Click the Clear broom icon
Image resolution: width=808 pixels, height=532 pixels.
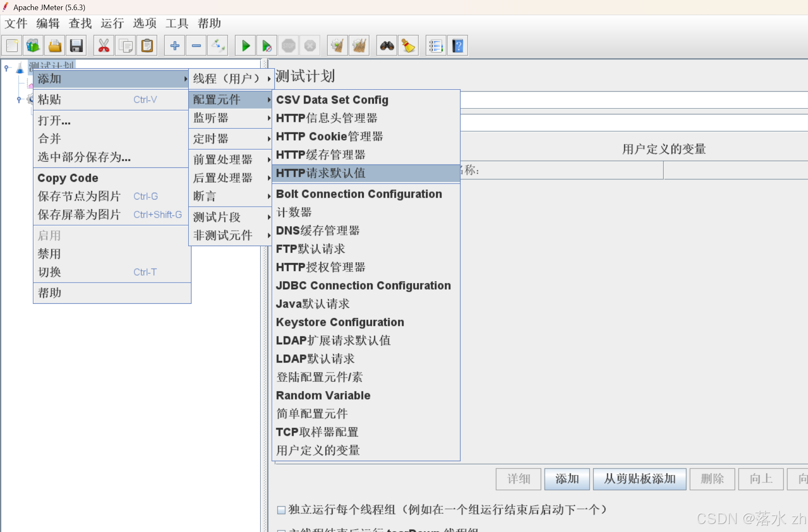coord(338,45)
